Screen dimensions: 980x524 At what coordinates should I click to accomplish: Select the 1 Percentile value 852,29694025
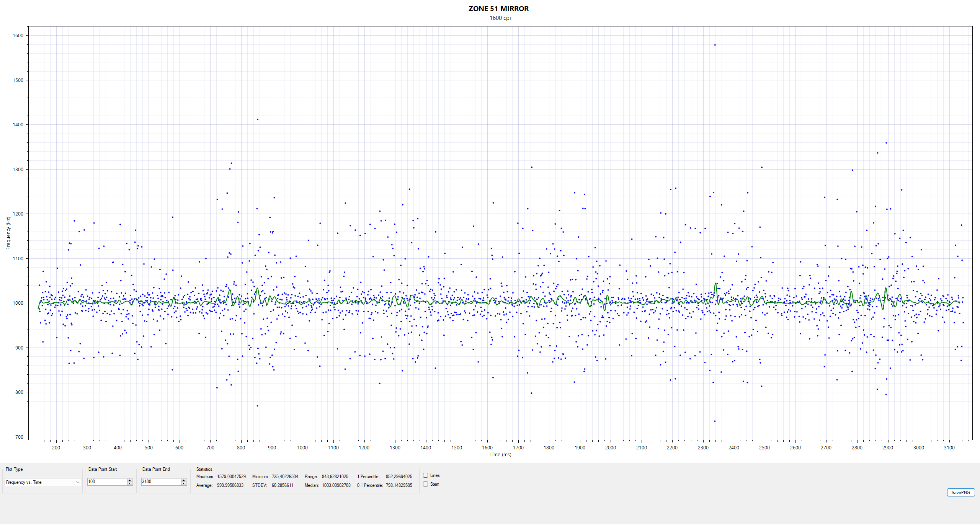(399, 477)
